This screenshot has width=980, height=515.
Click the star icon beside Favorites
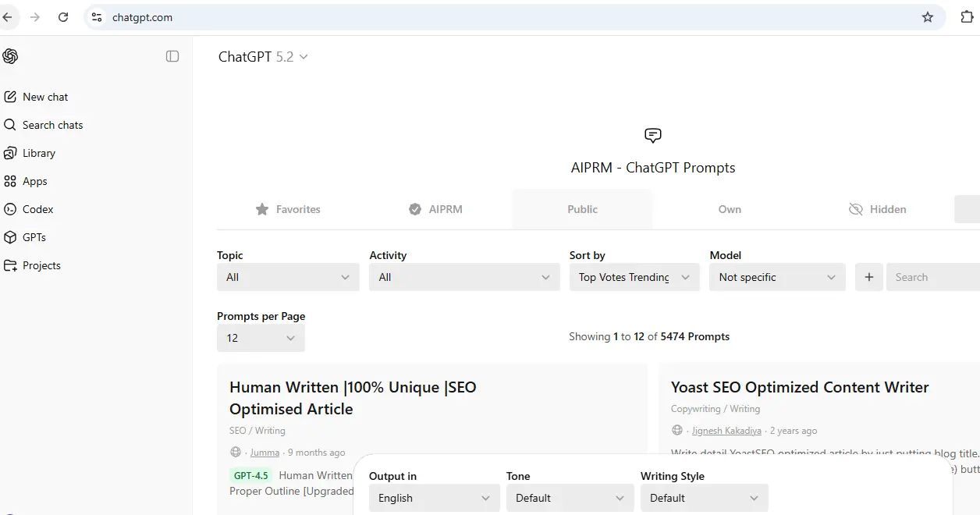[262, 209]
